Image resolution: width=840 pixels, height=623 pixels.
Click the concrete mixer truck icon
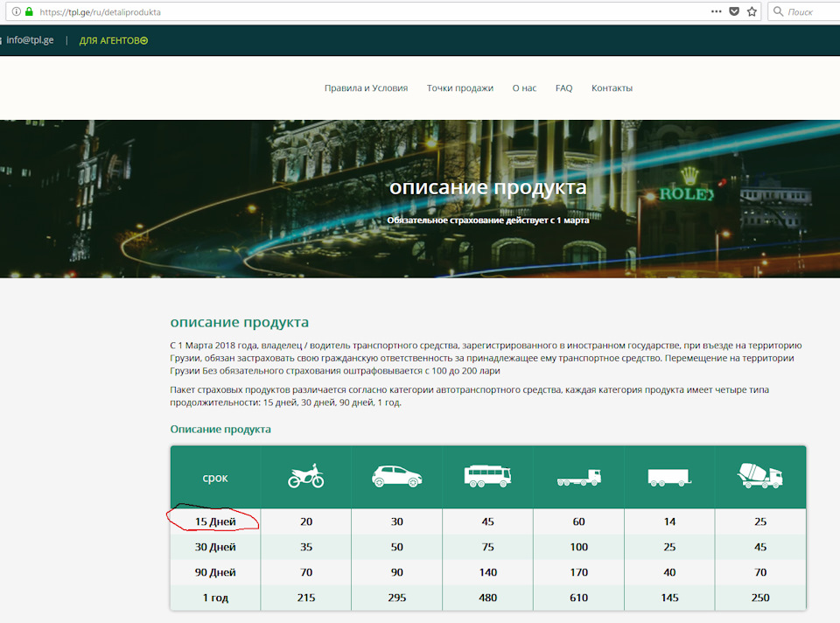click(759, 477)
